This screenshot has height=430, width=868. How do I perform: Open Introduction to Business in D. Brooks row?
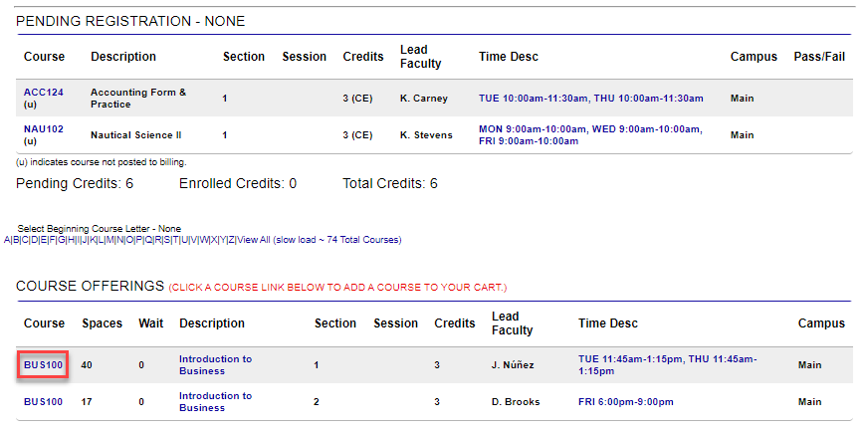(215, 402)
